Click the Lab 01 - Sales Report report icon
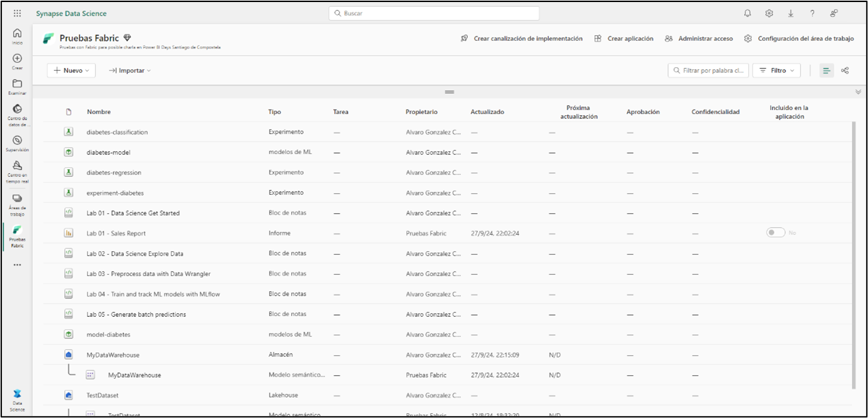Screen dimensions: 868x418 (x=68, y=233)
